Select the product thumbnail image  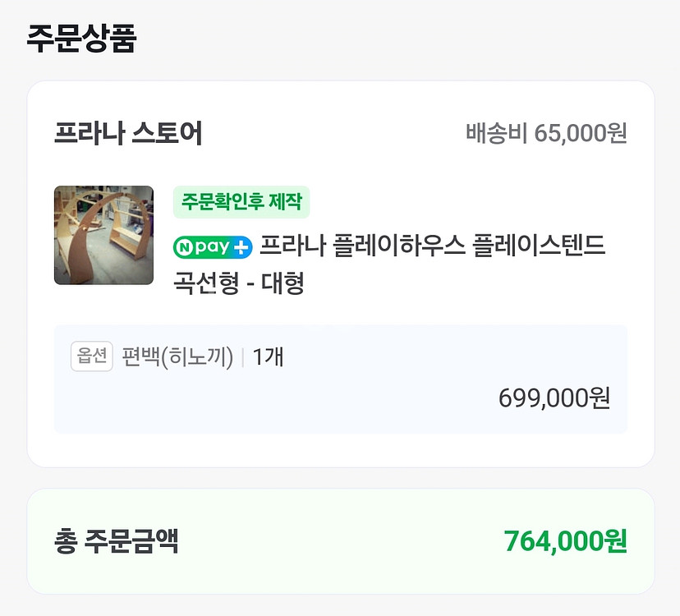(x=103, y=235)
